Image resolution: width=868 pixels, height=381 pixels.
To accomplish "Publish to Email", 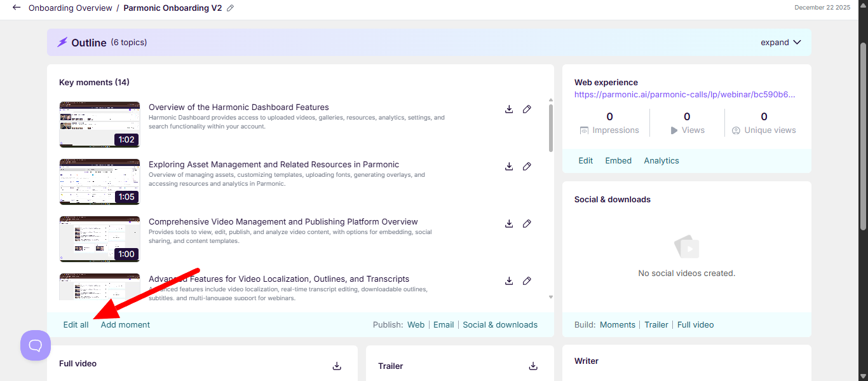I will pos(444,325).
